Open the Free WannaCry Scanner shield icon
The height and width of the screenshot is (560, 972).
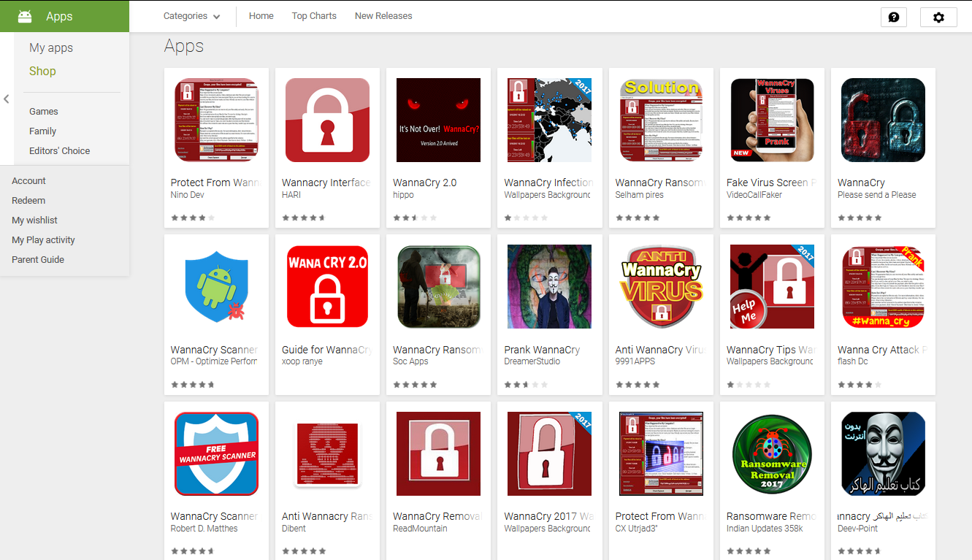click(x=216, y=453)
